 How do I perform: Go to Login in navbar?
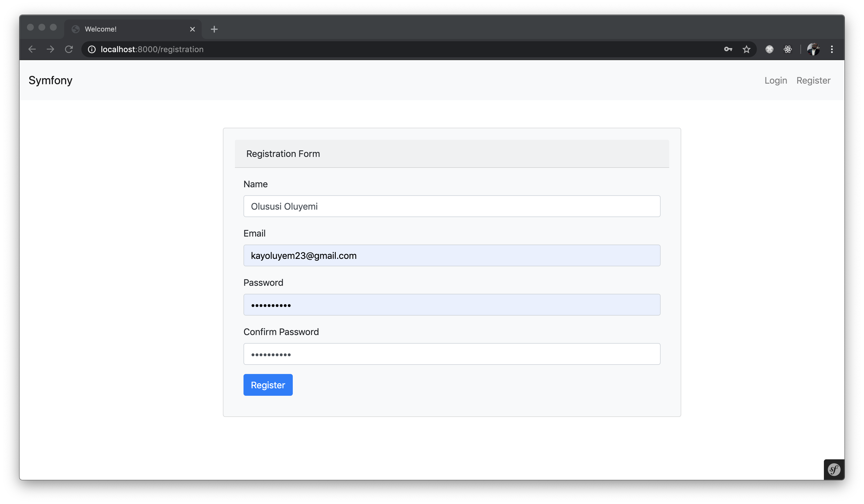pos(775,80)
